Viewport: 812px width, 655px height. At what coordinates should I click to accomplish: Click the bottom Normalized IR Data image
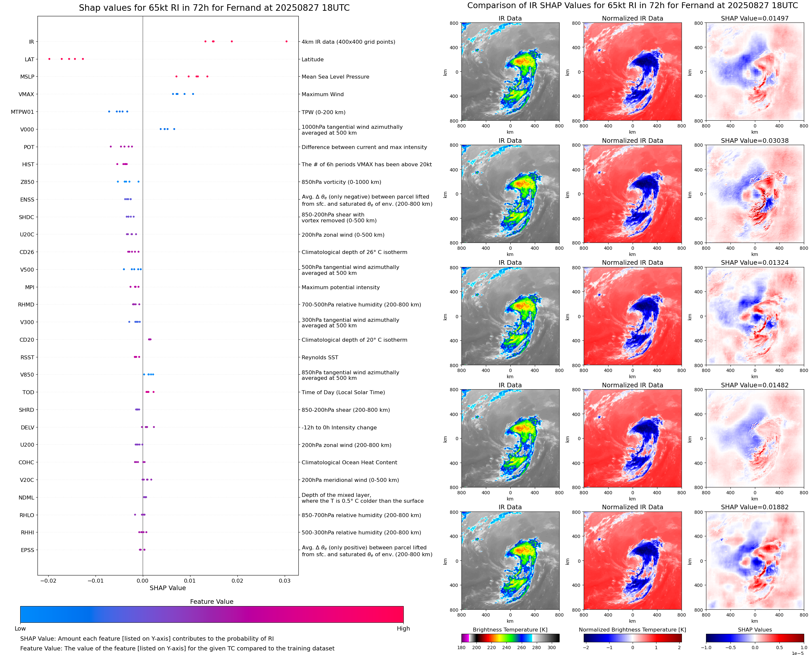(x=632, y=561)
